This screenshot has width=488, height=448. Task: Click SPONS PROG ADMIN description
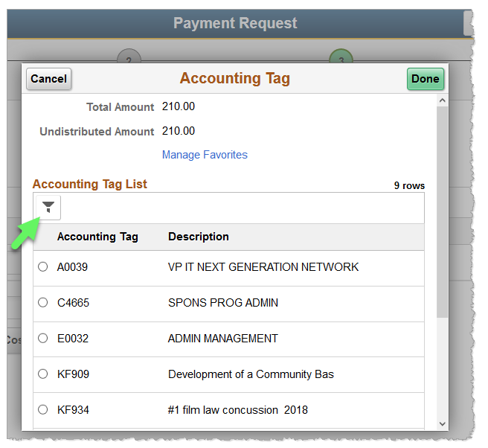pyautogui.click(x=223, y=303)
